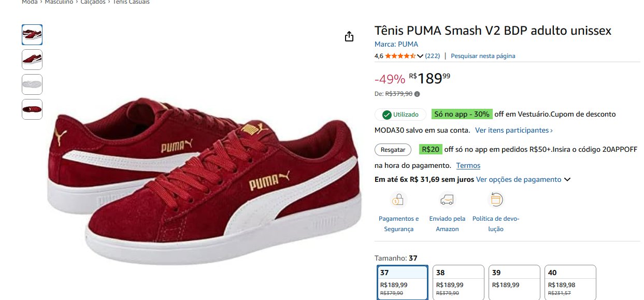This screenshot has width=644, height=300.
Task: Expand Ver opções de pagamento
Action: (x=523, y=180)
